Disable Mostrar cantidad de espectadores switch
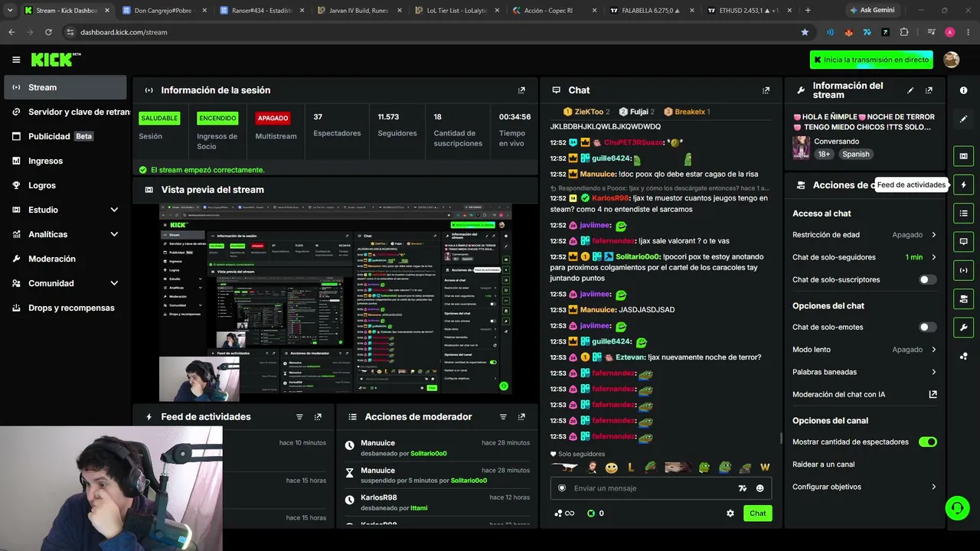Image resolution: width=980 pixels, height=551 pixels. click(x=927, y=442)
